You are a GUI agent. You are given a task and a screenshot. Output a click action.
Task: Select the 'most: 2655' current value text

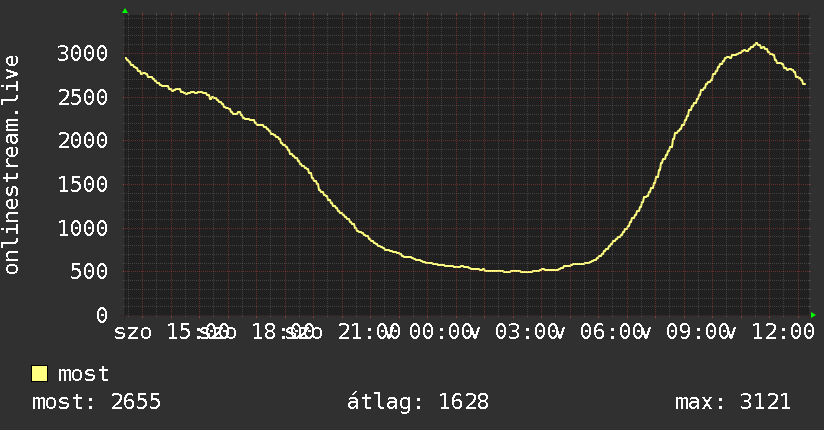click(x=96, y=402)
